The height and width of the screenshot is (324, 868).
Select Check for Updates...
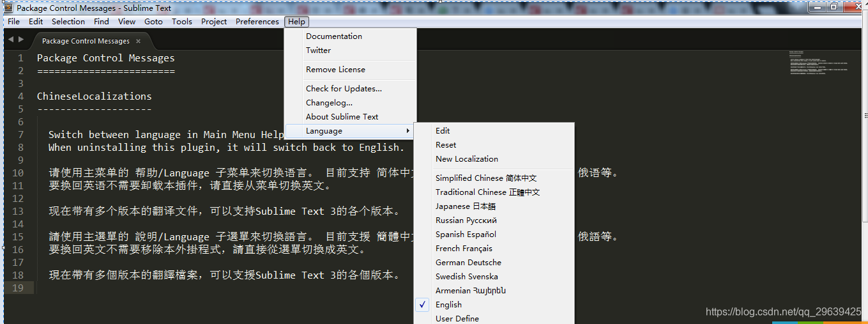tap(351, 89)
